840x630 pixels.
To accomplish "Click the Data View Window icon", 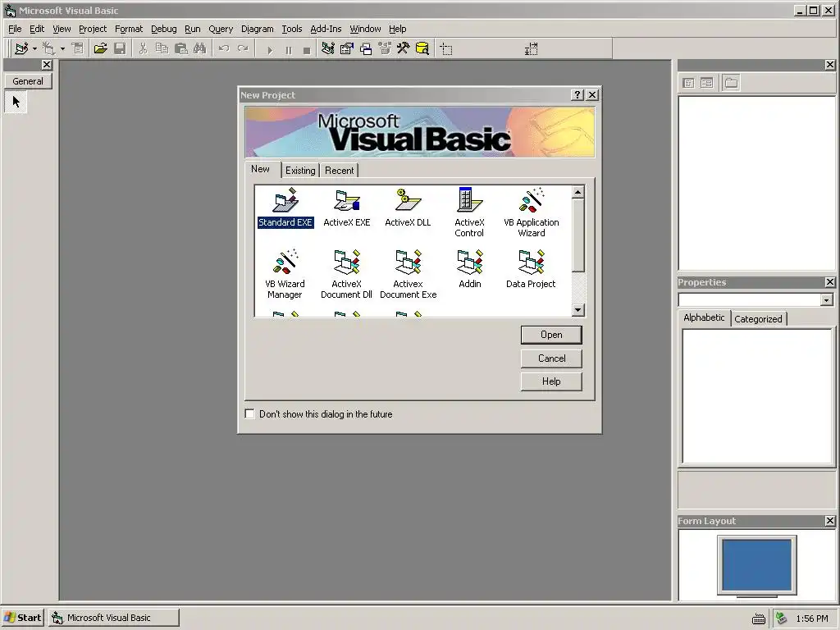I will point(422,48).
